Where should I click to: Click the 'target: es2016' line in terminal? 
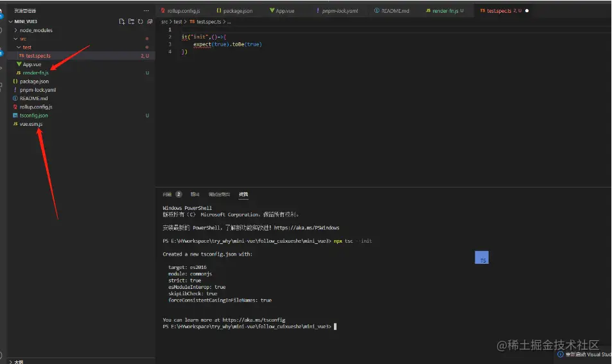pyautogui.click(x=188, y=267)
